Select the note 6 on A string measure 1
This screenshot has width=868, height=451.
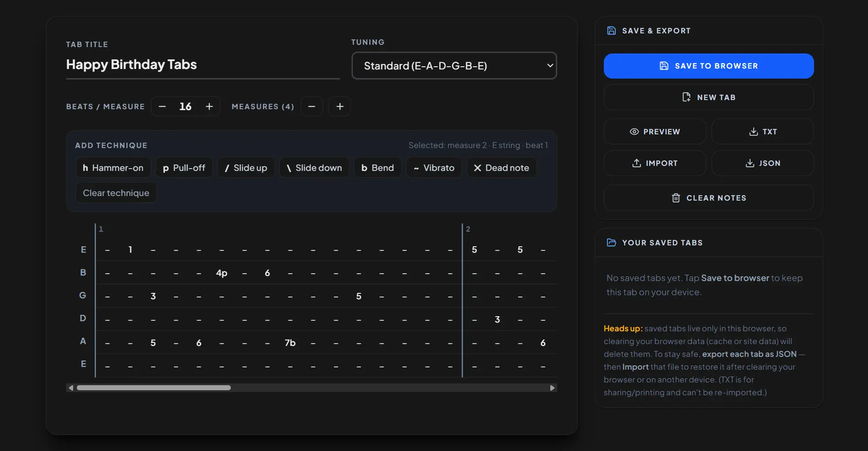[199, 343]
